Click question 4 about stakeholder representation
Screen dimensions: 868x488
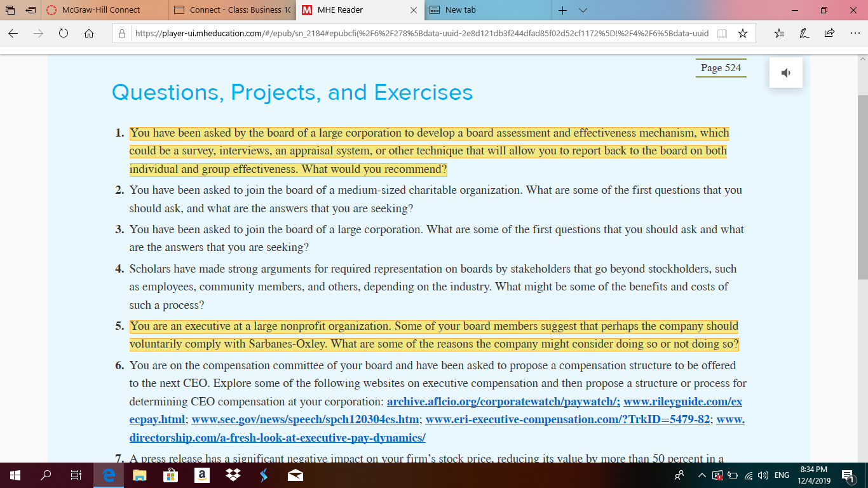[x=433, y=287]
